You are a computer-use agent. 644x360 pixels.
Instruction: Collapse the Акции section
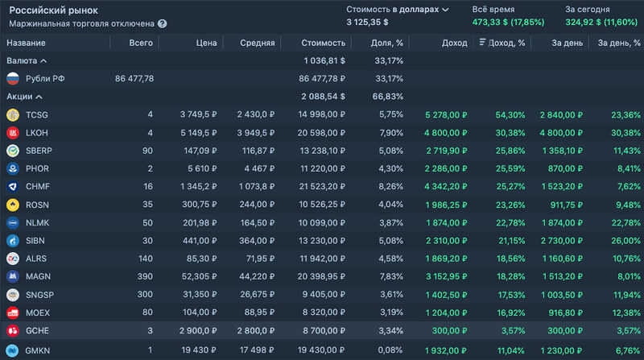(x=24, y=97)
